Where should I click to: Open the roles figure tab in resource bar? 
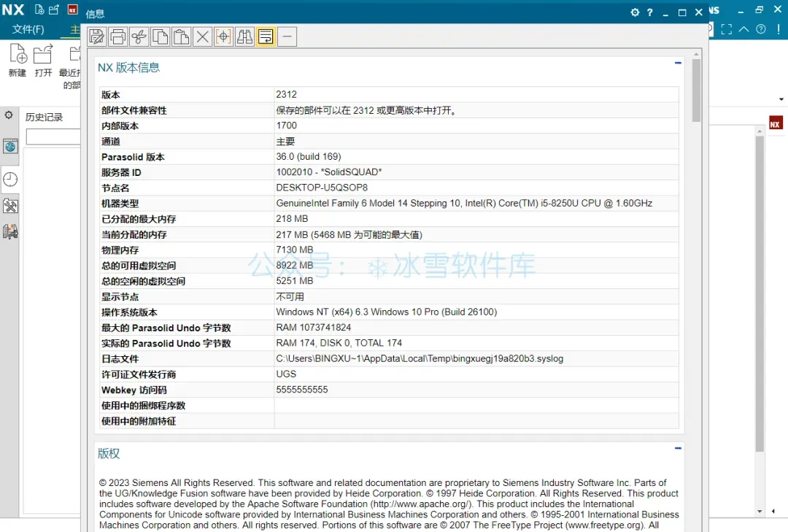click(x=10, y=231)
